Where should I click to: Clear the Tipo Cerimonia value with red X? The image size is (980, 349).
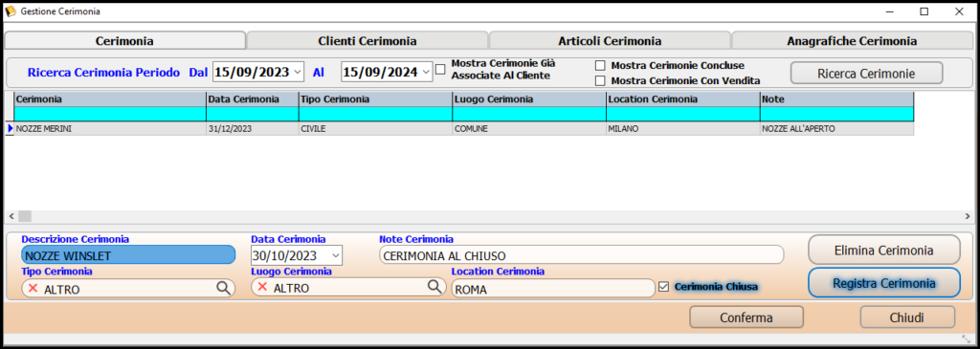click(x=33, y=288)
